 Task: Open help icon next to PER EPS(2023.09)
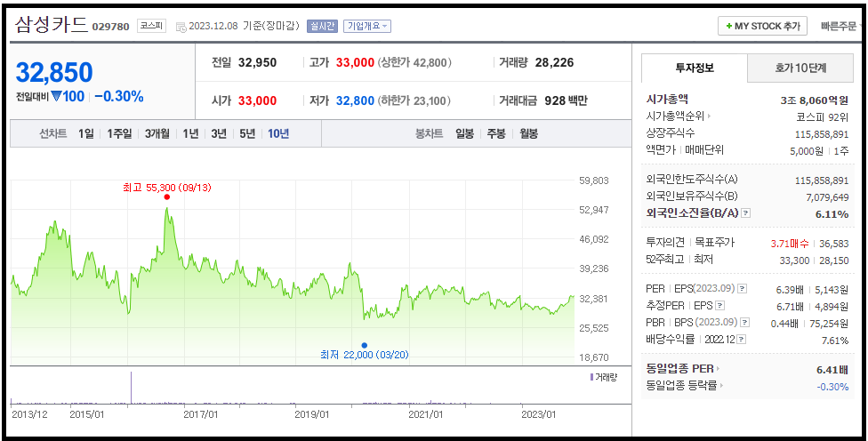click(743, 289)
